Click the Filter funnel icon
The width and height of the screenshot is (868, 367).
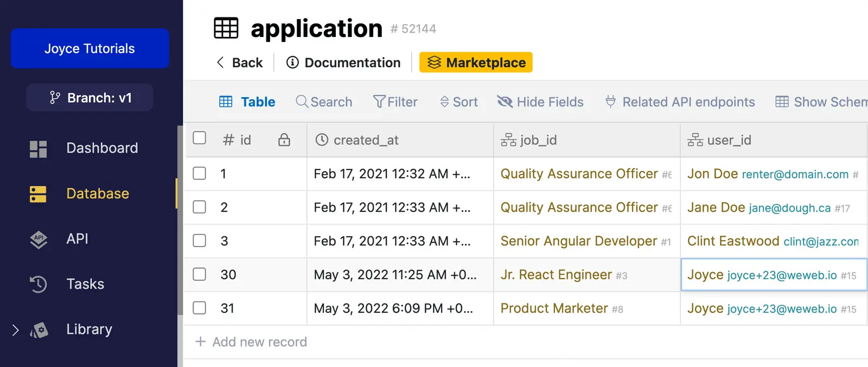379,102
